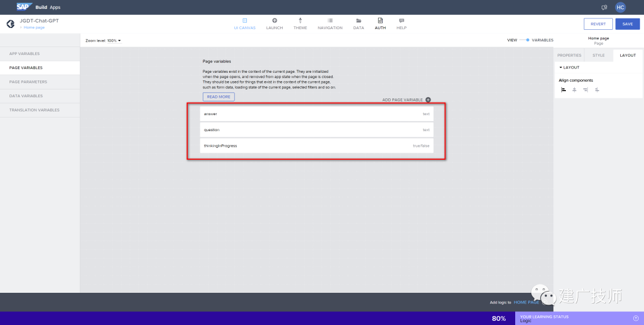The image size is (644, 325).
Task: Toggle View/Variables switch
Action: 525,41
